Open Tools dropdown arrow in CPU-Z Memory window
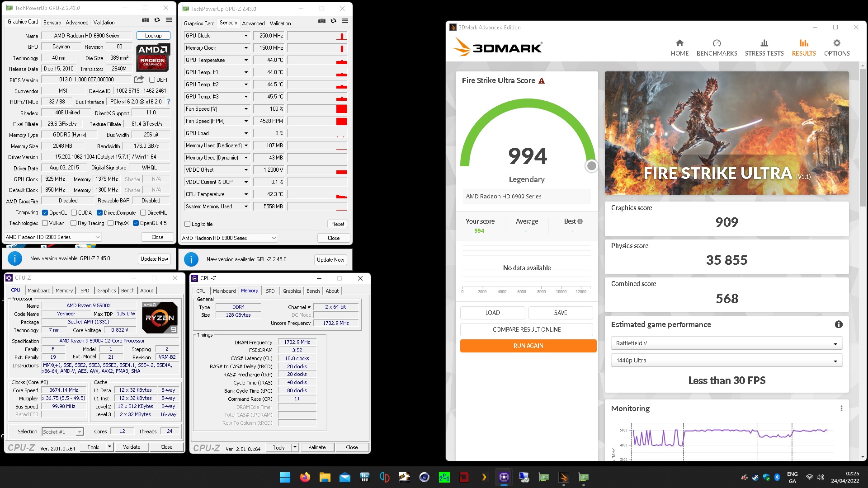868x488 pixels. pos(295,447)
